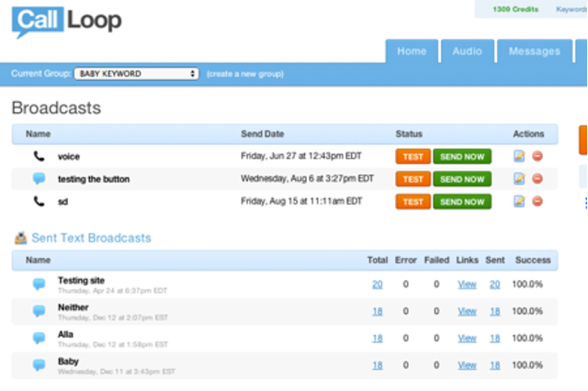Image resolution: width=588 pixels, height=391 pixels.
Task: View links for Testing site broadcast
Action: [467, 285]
